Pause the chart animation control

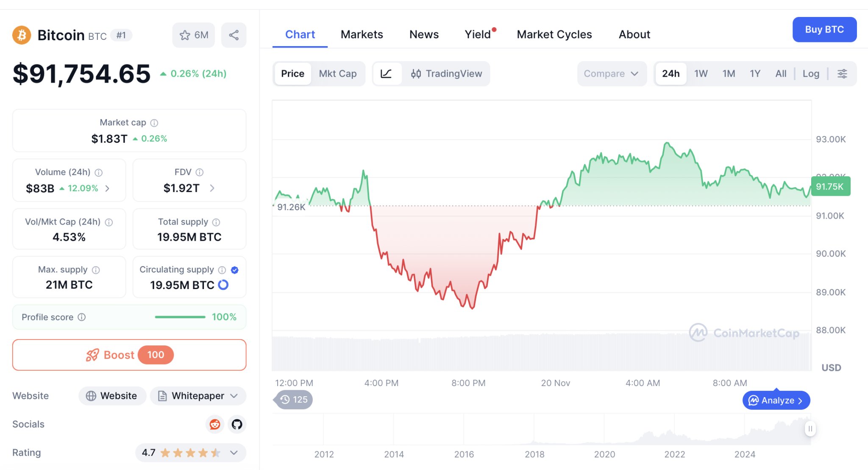(810, 428)
